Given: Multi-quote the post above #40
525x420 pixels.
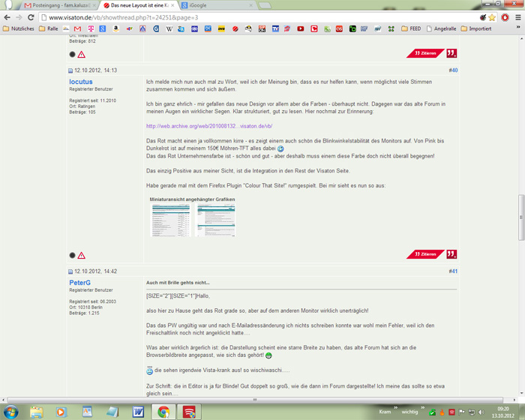Looking at the screenshot, I should click(451, 53).
